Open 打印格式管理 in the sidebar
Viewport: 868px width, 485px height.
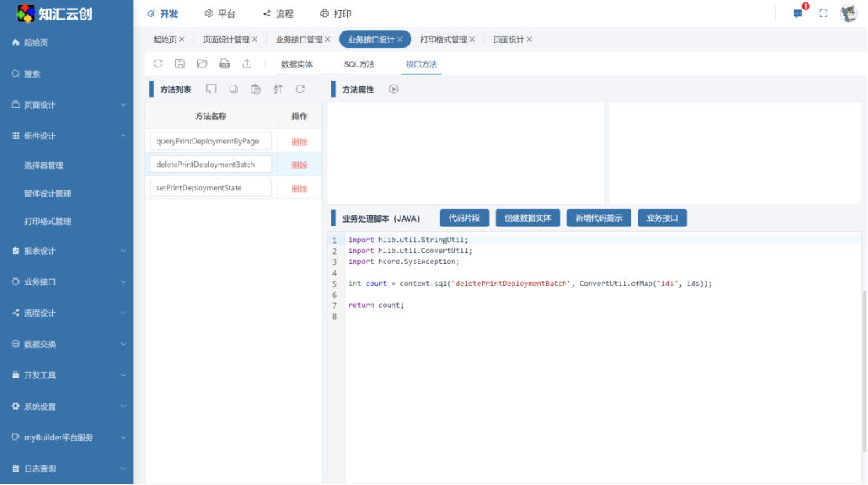click(x=48, y=222)
